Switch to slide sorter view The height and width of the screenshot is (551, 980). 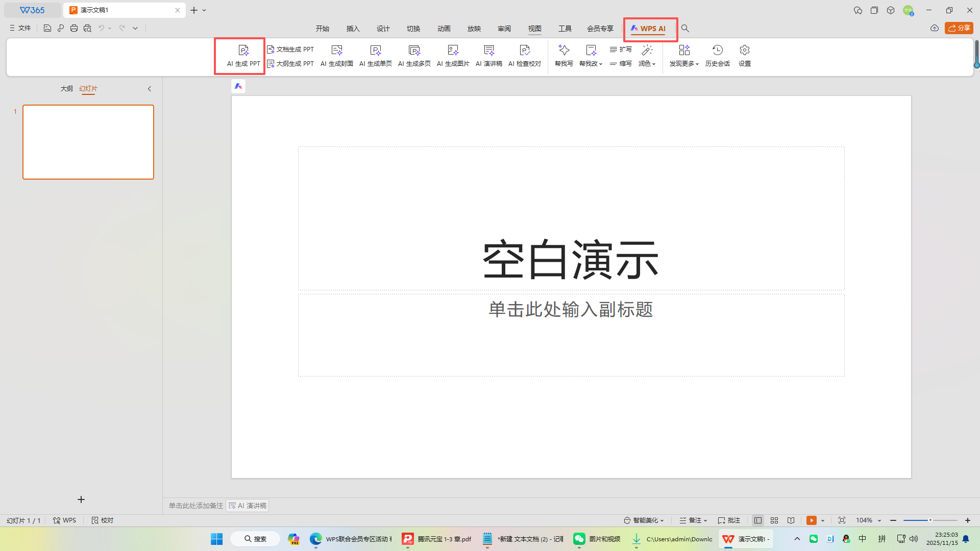pyautogui.click(x=774, y=520)
